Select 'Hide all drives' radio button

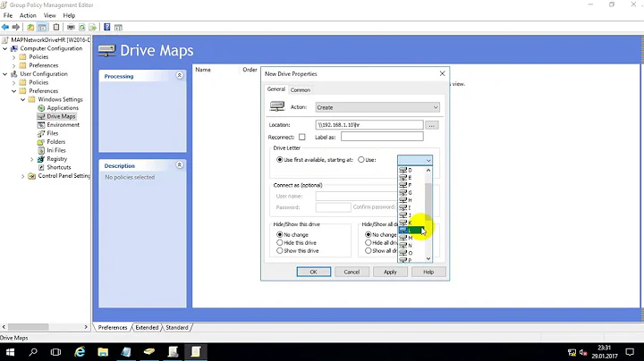[368, 243]
